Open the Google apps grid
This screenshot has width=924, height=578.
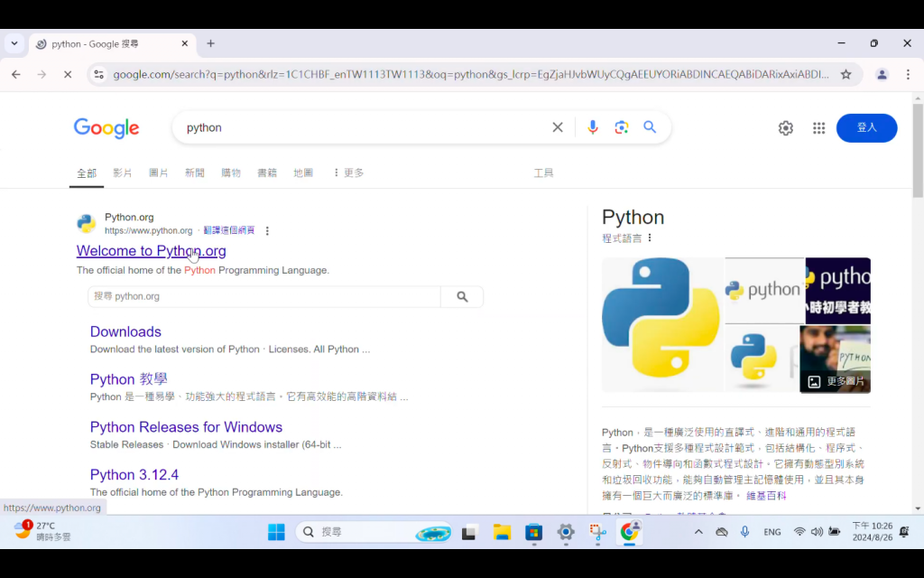tap(818, 128)
